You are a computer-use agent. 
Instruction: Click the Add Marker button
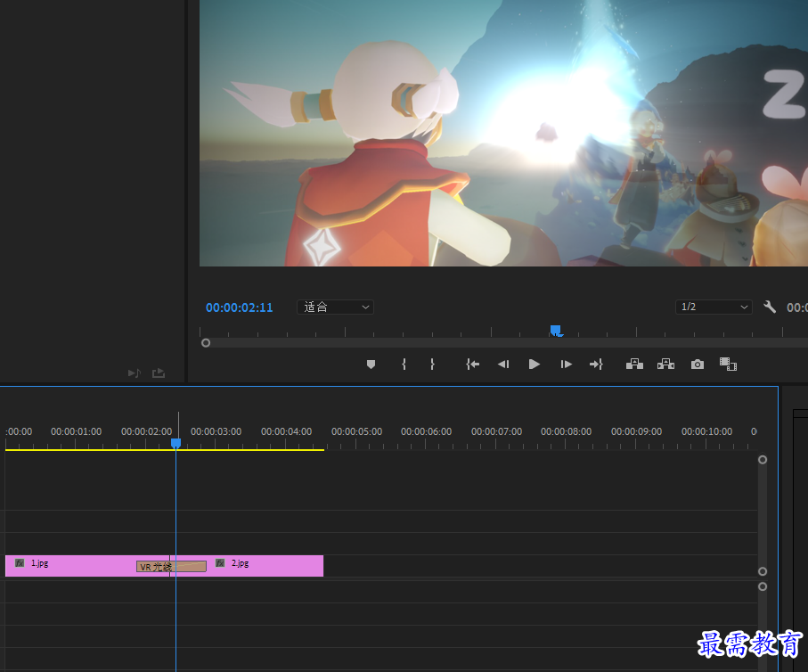371,365
